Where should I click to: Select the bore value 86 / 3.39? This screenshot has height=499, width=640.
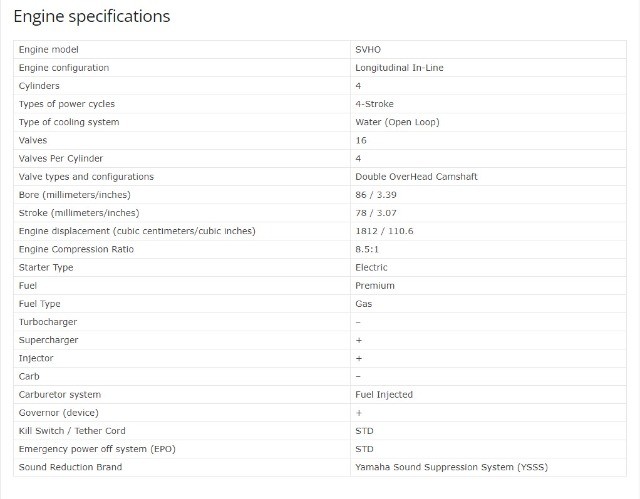[376, 195]
